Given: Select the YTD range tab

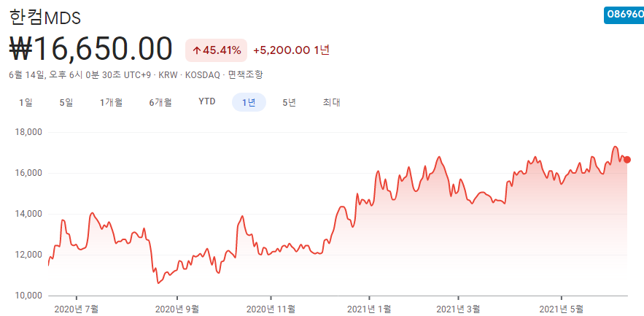Looking at the screenshot, I should click(x=207, y=102).
